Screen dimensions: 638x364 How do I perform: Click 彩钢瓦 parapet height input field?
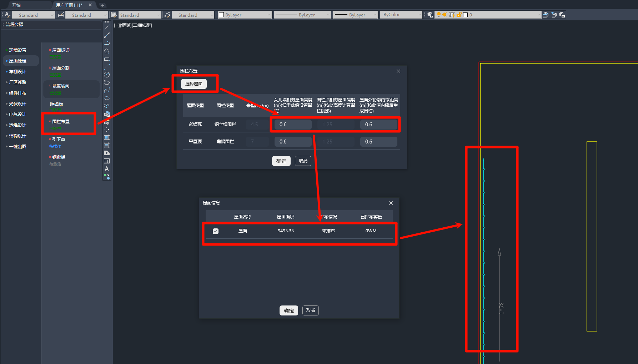[x=293, y=125]
